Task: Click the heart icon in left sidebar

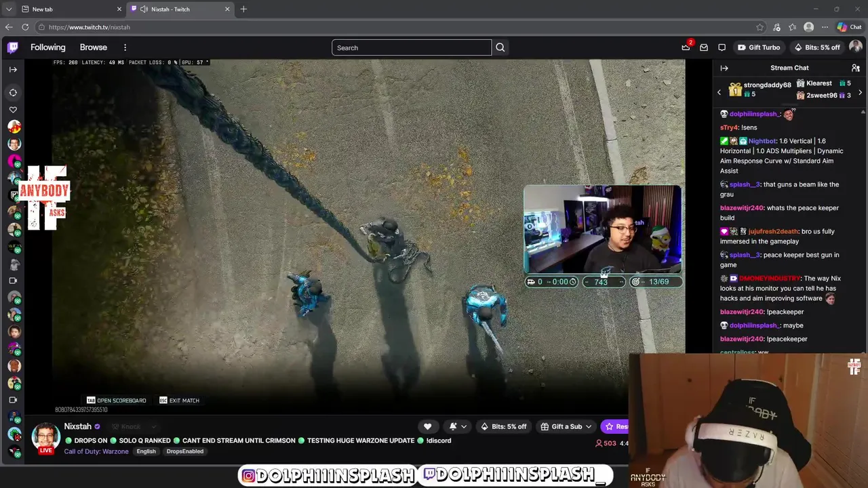Action: [13, 110]
